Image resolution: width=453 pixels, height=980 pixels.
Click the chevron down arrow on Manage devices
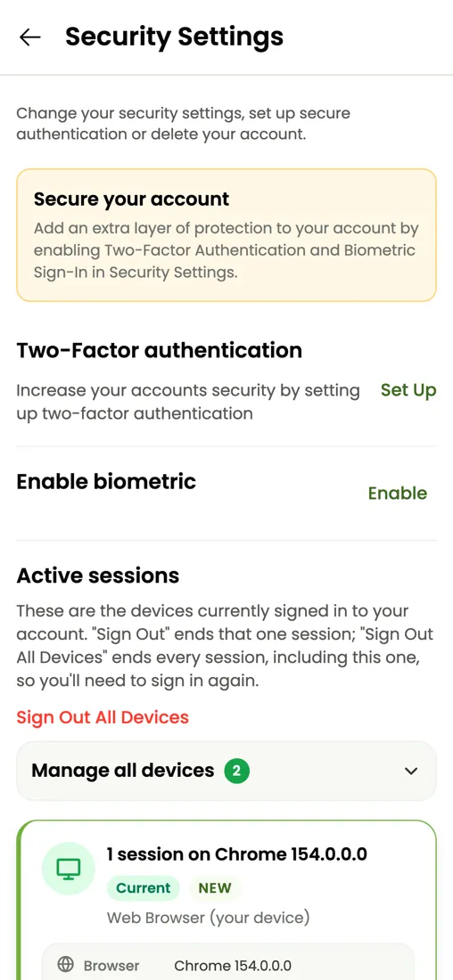pos(411,771)
